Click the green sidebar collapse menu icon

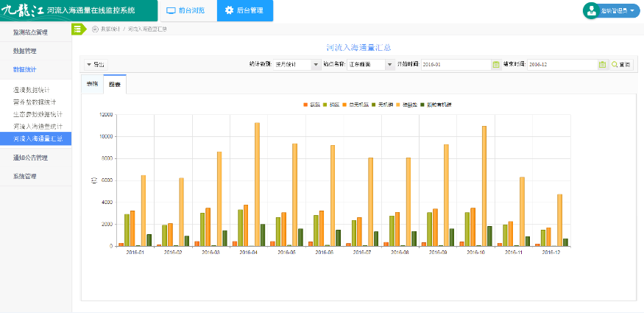[x=77, y=29]
